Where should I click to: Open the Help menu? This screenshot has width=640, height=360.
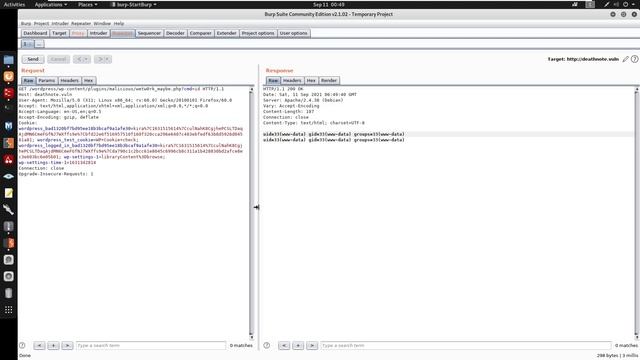pyautogui.click(x=119, y=24)
